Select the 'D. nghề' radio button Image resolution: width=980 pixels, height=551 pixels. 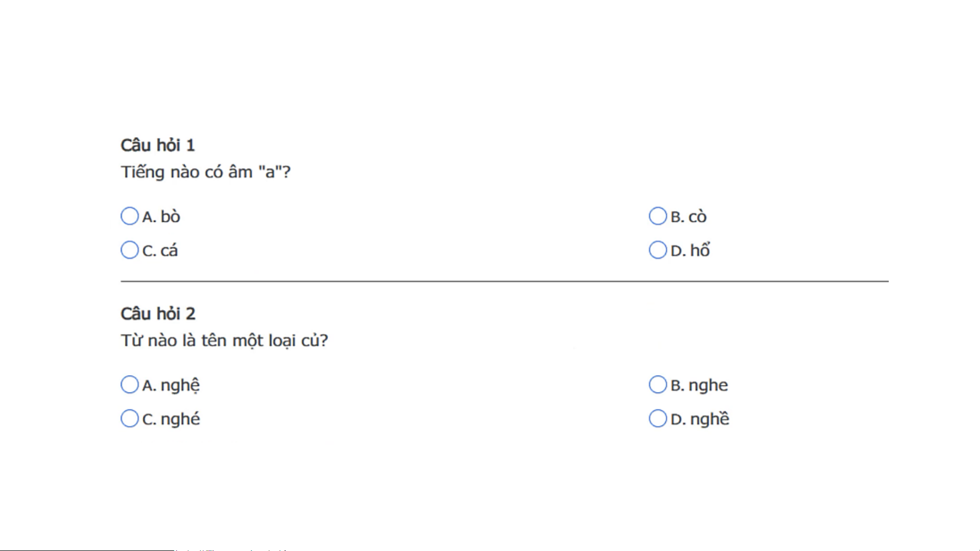[658, 418]
